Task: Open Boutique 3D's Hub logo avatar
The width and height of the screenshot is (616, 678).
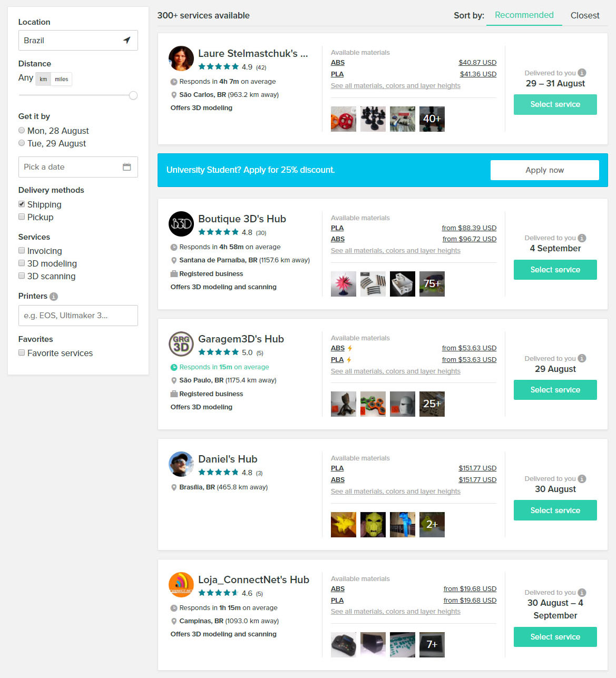Action: coord(181,224)
